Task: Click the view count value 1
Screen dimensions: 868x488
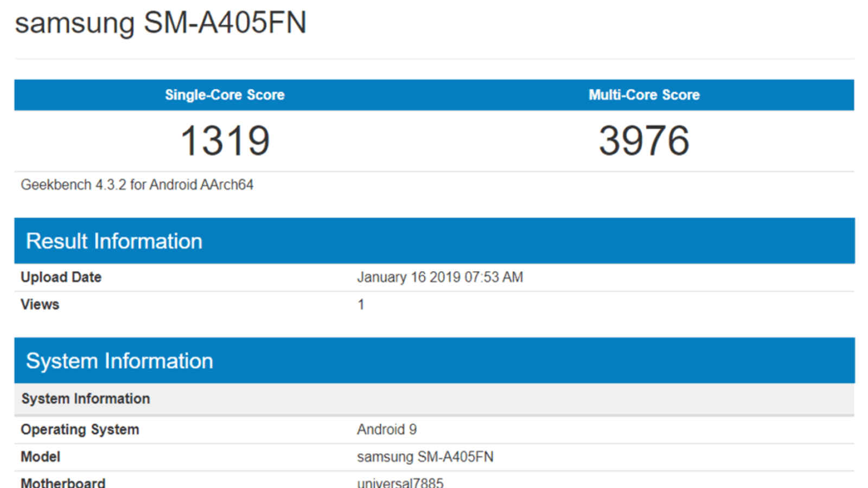Action: pyautogui.click(x=361, y=305)
